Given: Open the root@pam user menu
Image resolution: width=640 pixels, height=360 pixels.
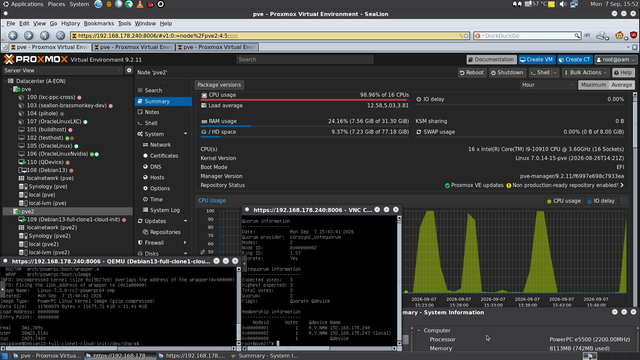Looking at the screenshot, I should tap(616, 60).
